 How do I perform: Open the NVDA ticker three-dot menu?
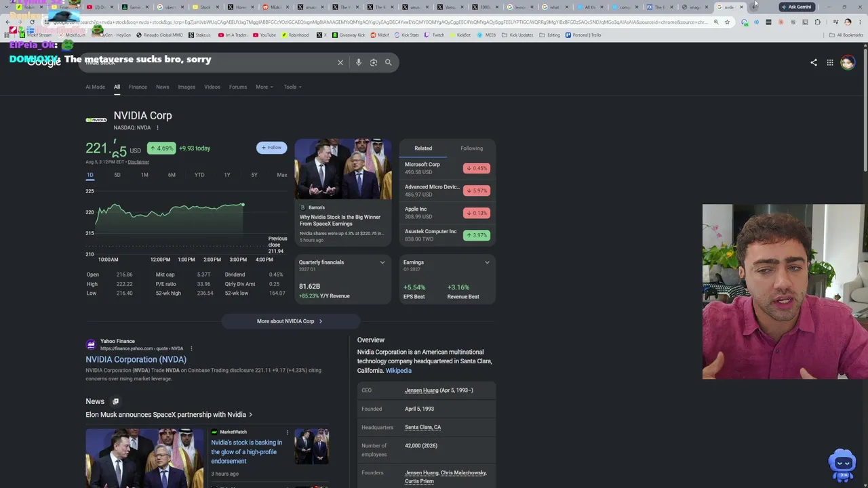(157, 128)
